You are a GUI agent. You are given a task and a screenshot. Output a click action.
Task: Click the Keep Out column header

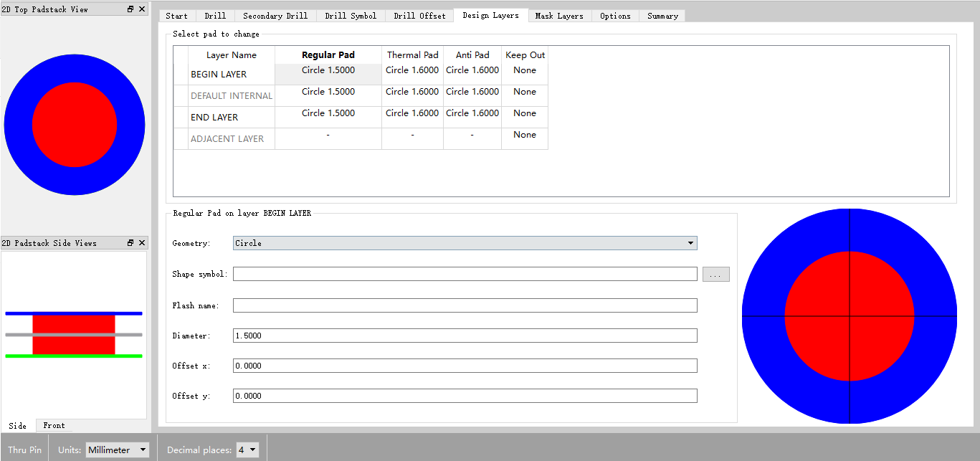tap(525, 55)
